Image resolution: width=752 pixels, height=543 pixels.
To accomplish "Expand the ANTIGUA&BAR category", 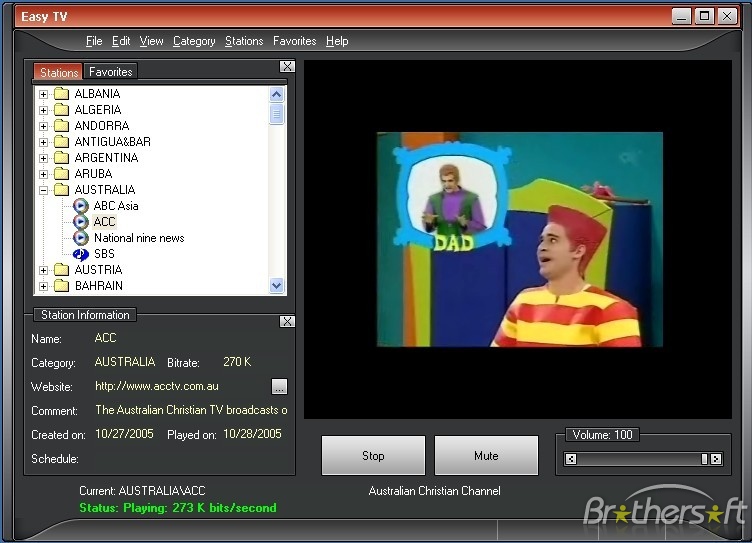I will [44, 142].
